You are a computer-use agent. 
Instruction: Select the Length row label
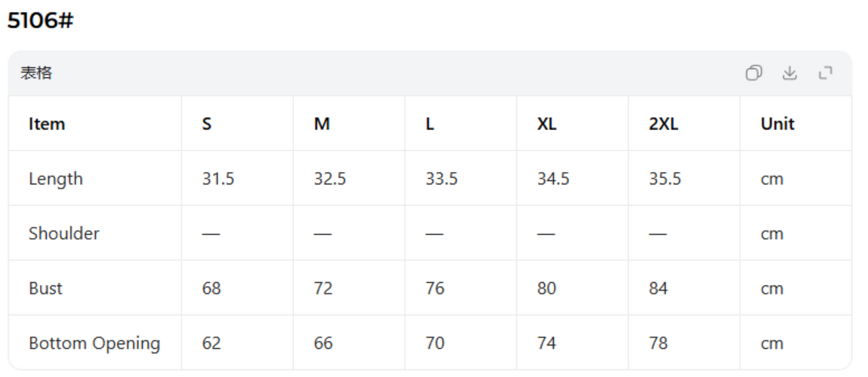(56, 179)
